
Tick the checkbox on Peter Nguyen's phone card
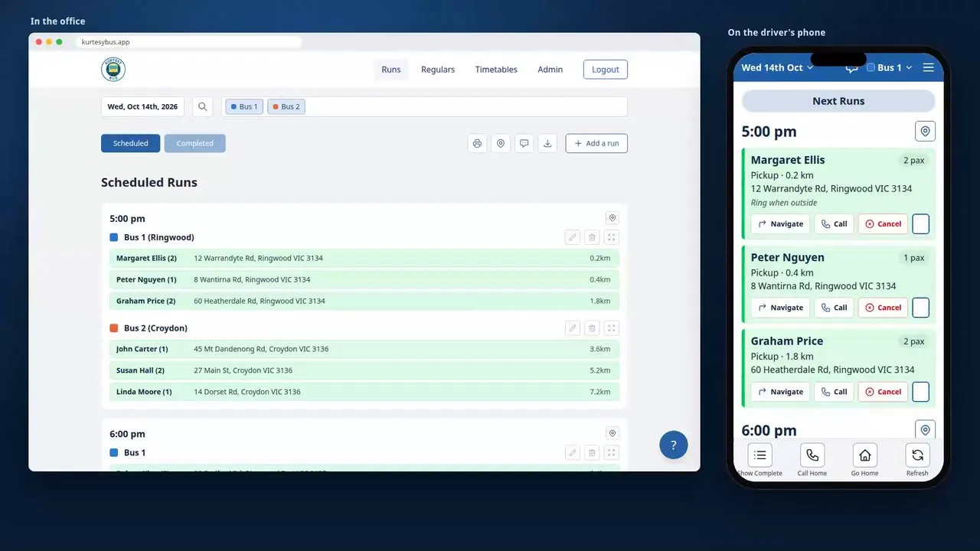pyautogui.click(x=921, y=308)
